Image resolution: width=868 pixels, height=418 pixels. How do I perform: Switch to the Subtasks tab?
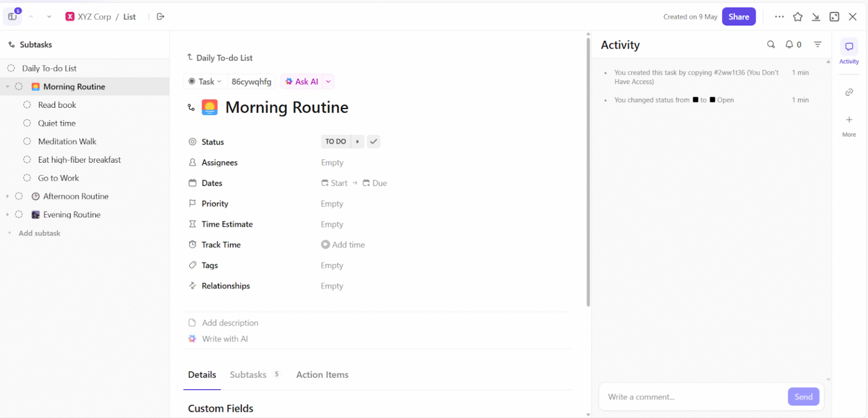click(x=248, y=375)
